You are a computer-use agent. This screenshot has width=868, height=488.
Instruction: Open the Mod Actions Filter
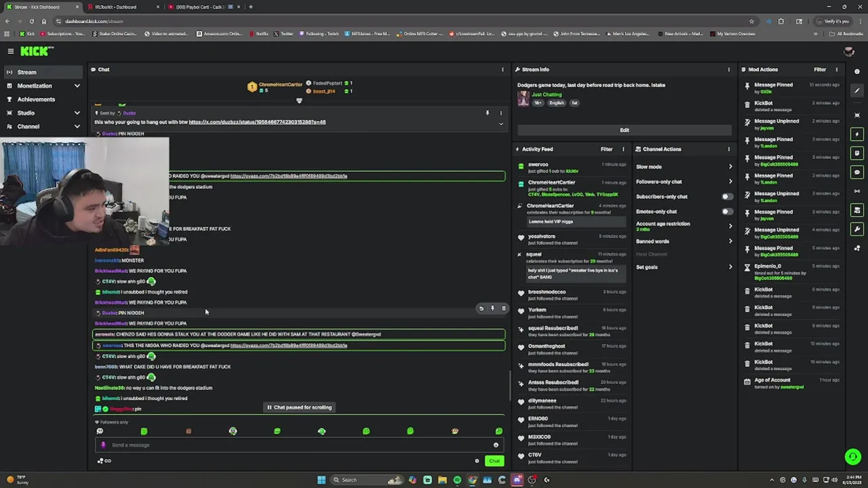[x=820, y=69]
